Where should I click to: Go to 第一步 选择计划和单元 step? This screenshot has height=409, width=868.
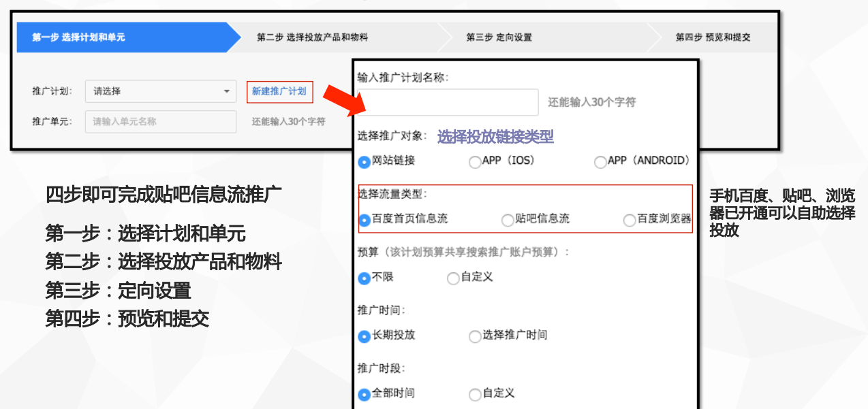point(78,37)
